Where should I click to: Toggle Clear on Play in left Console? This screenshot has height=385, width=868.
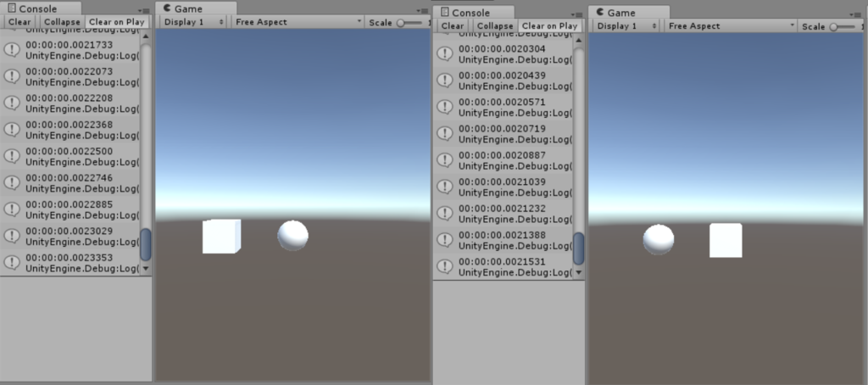[x=117, y=22]
